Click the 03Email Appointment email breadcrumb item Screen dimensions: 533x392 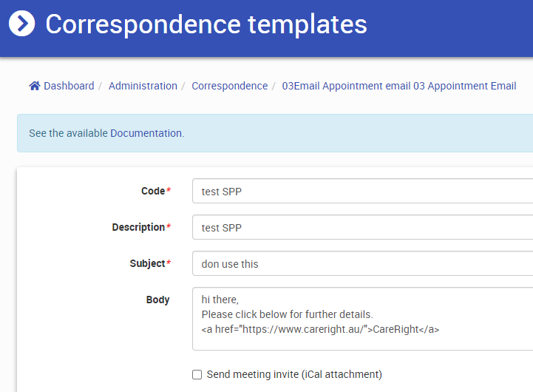point(398,86)
